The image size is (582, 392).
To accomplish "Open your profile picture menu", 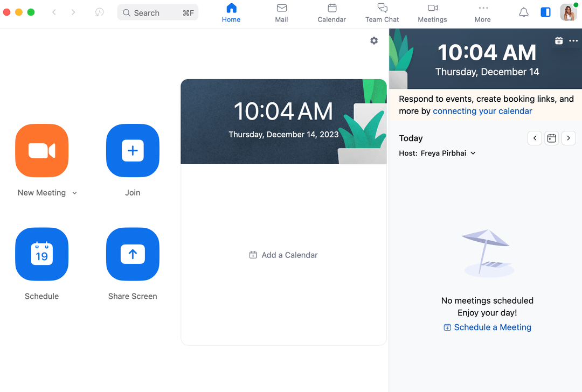I will (569, 12).
